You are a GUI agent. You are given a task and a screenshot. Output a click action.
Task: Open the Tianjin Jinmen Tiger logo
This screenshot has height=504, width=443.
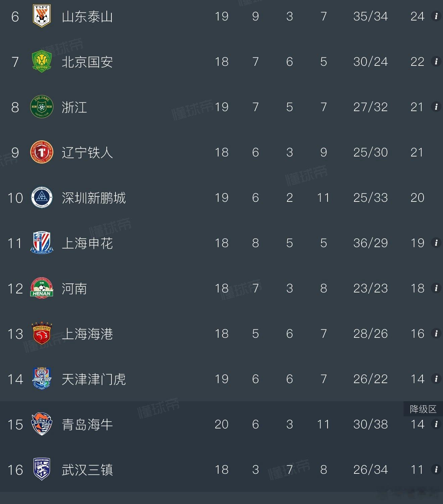pos(42,378)
